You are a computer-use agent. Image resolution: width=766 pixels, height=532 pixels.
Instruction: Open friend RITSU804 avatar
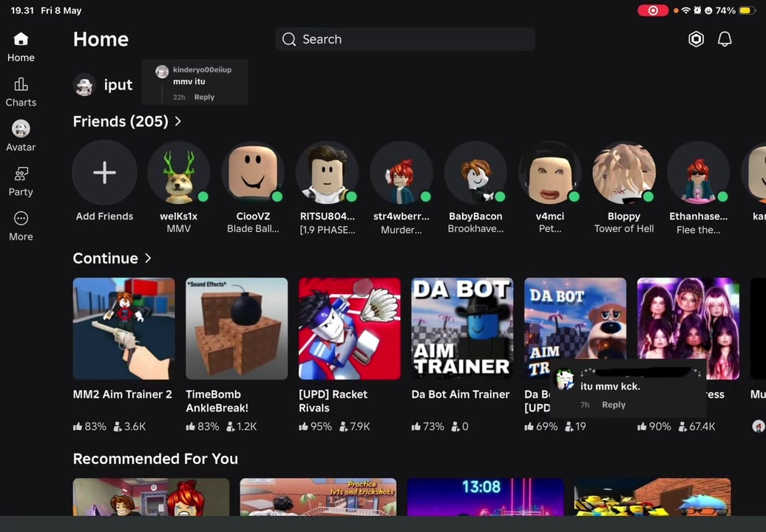pos(328,172)
